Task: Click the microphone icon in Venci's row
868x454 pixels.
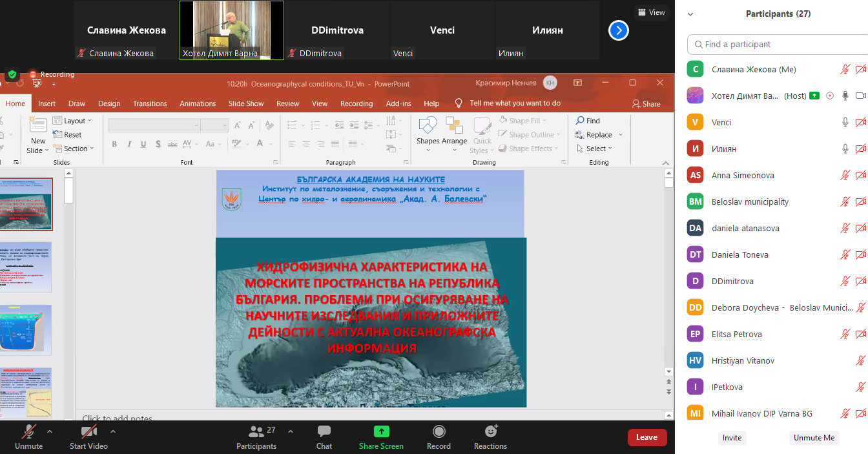Action: pos(845,122)
